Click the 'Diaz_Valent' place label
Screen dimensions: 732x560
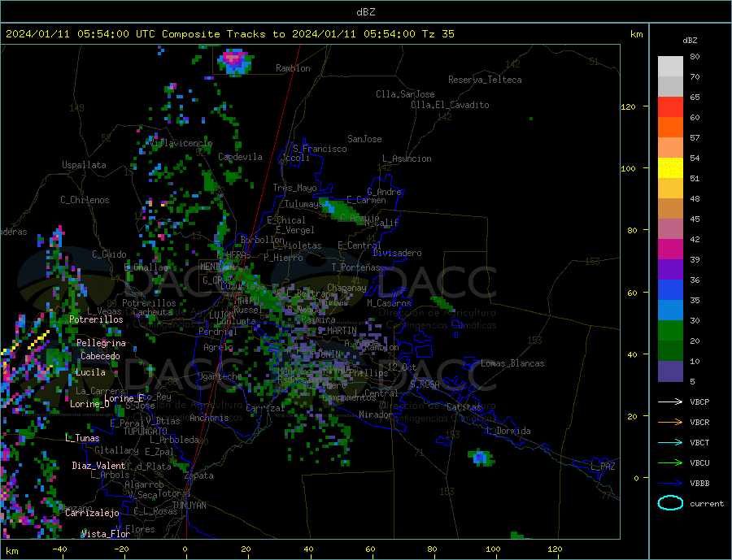[99, 466]
